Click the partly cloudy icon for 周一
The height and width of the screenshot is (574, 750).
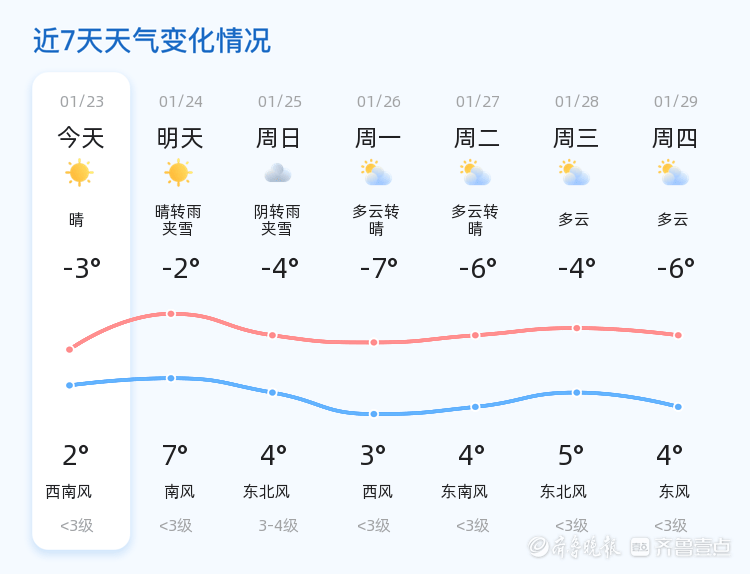(x=376, y=173)
